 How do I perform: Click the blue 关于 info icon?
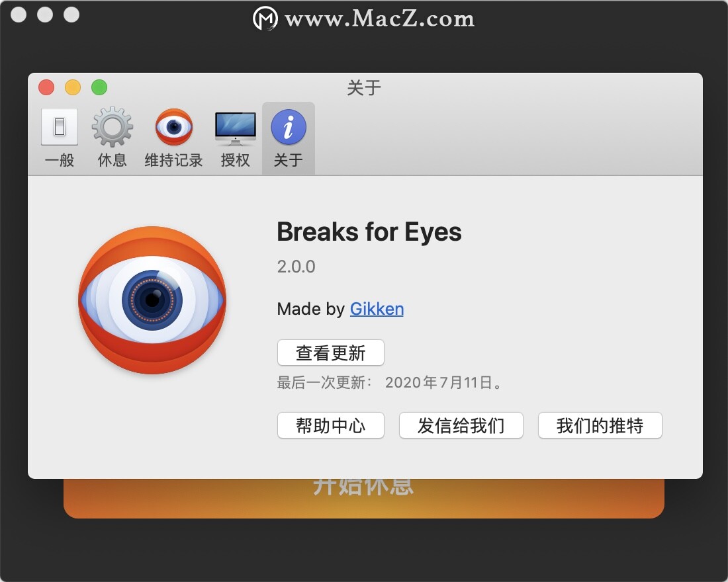pos(289,127)
